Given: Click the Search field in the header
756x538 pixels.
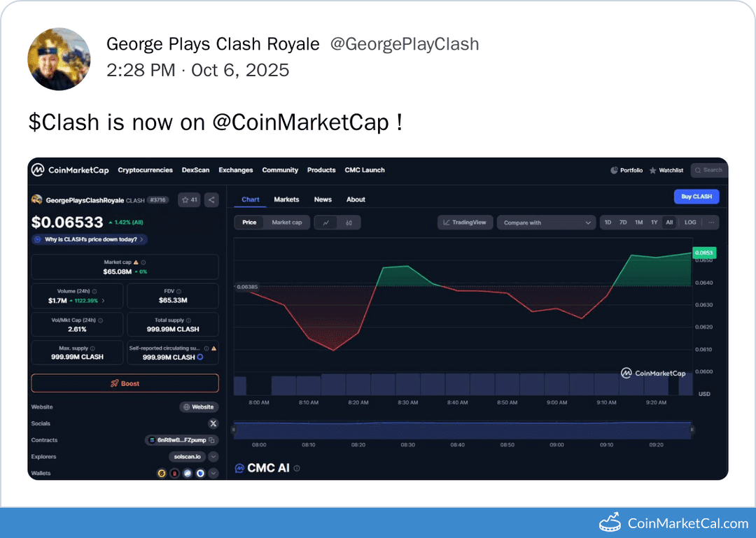Looking at the screenshot, I should (708, 170).
